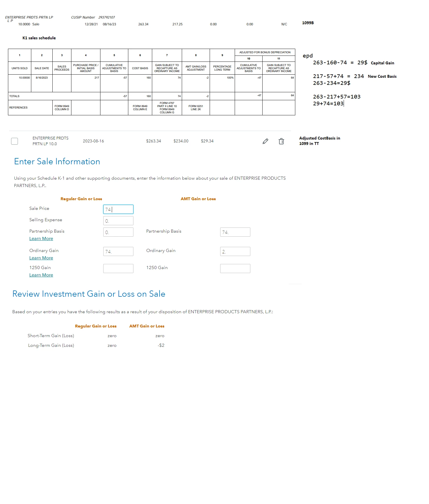Click the pencil edit icon for ENTERPRISE PRDTS
429x504 pixels.
point(265,141)
